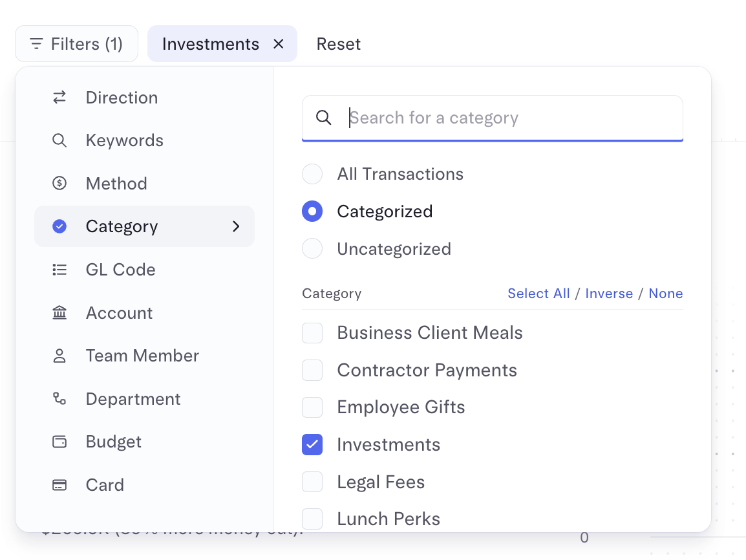Open the Method filter option
The image size is (746, 560).
144,183
